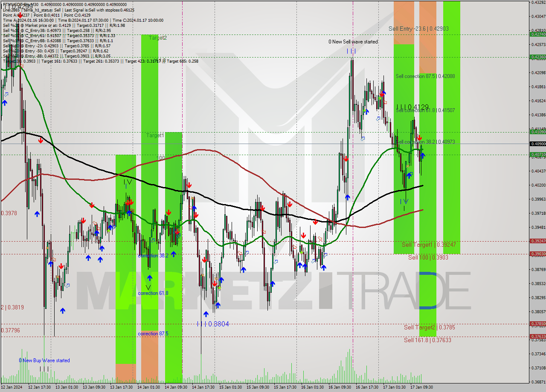Click the 'Sell 100 | 0.3903' chart label
Viewport: 546px width, 392px height.
pyautogui.click(x=428, y=257)
